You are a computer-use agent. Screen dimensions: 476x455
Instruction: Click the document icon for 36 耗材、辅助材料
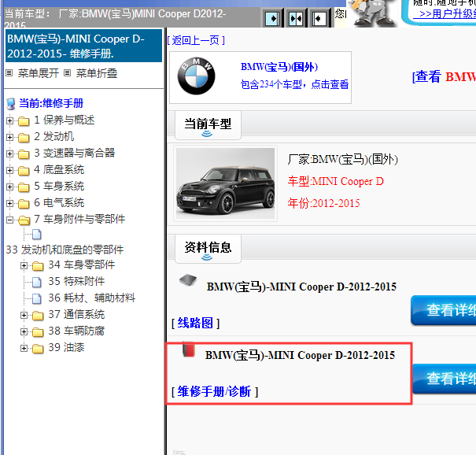pos(37,299)
